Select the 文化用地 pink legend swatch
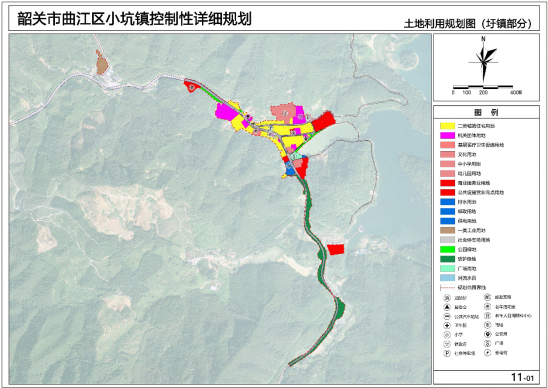The height and width of the screenshot is (388, 548). pyautogui.click(x=447, y=155)
